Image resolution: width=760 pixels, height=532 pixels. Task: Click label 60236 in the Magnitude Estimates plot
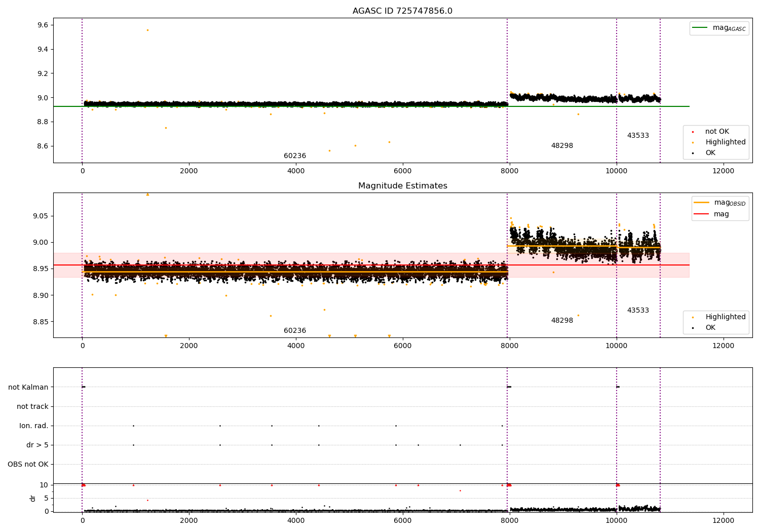coord(295,331)
